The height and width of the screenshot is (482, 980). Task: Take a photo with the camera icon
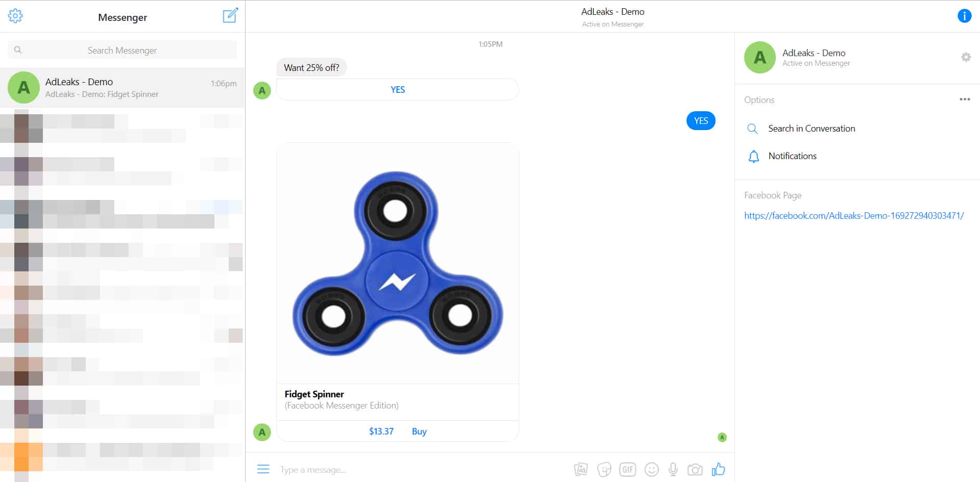(695, 469)
